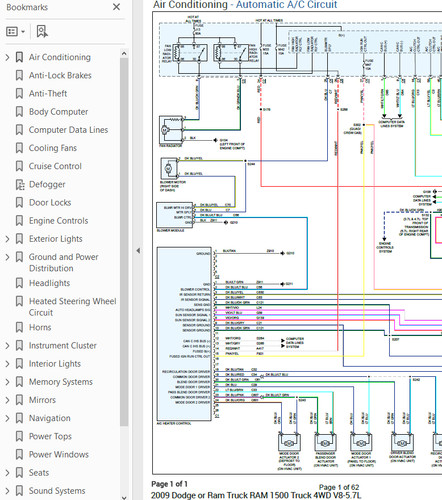Select the Heated Steering Wheel Circuit bookmark

[72, 307]
